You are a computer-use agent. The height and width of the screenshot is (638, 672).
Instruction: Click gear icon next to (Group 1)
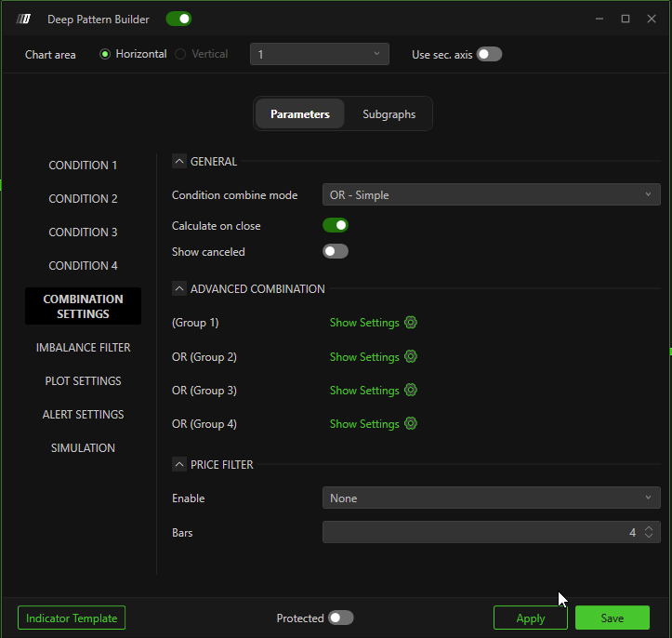411,323
